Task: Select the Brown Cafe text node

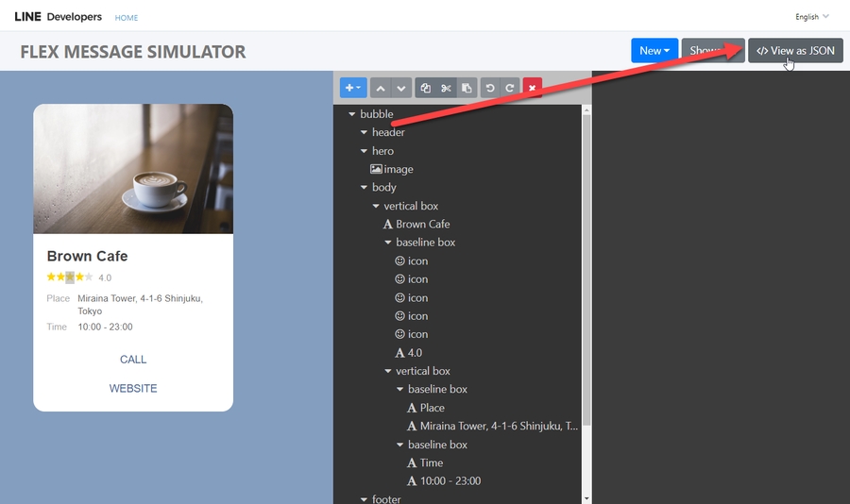Action: click(x=422, y=225)
